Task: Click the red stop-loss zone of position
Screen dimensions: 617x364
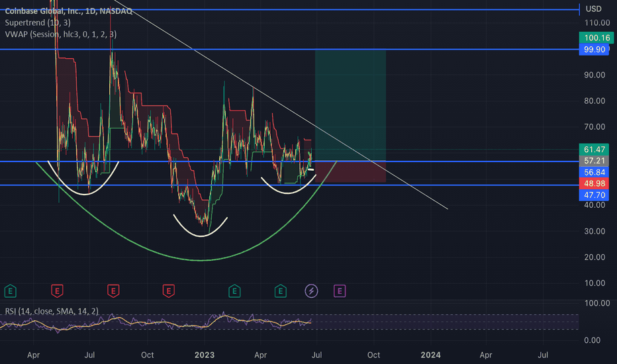Action: click(350, 171)
